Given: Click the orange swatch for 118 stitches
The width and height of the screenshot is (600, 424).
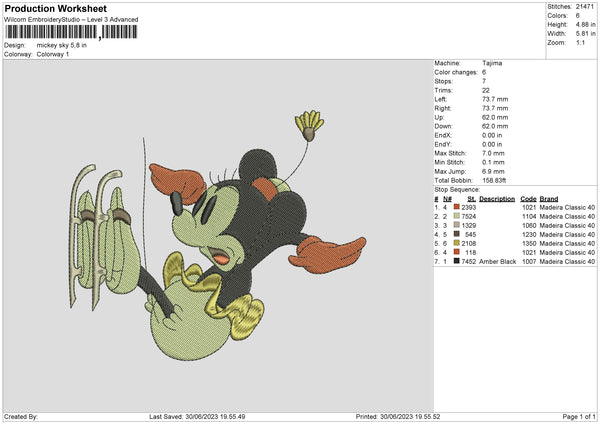Looking at the screenshot, I should click(x=457, y=252).
